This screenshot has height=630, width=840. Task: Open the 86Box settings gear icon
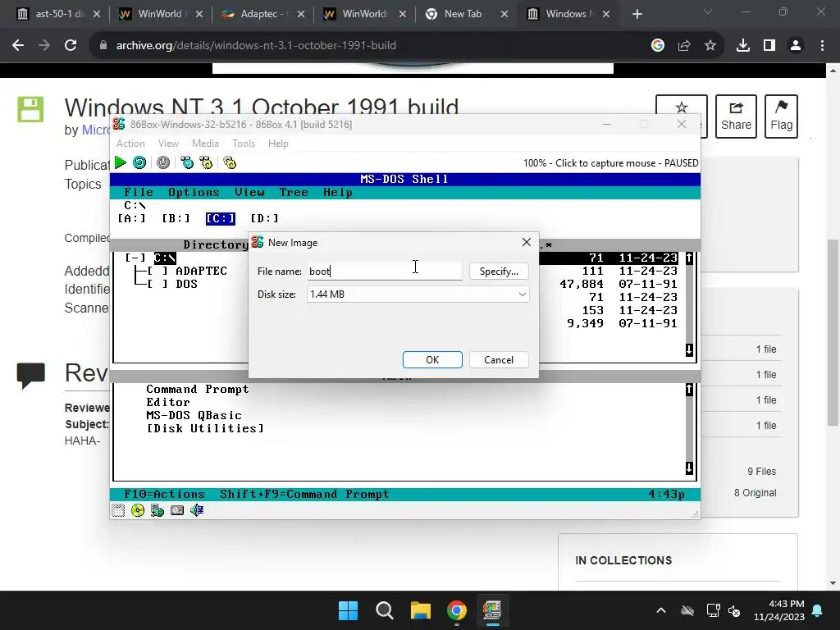(x=230, y=162)
